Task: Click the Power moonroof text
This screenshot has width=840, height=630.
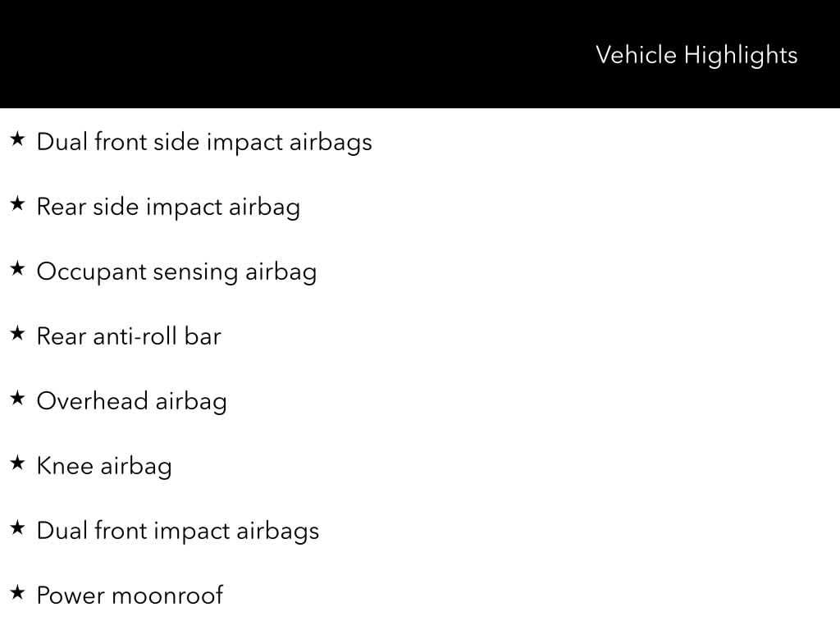Action: [x=130, y=596]
